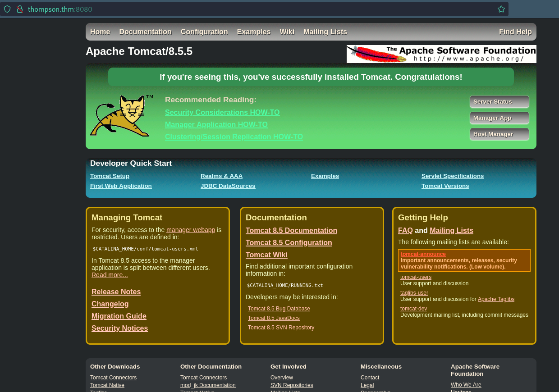Screen dimensions: 559x392
Task: Open Tomcat Connectors under Other Documentation
Action: pyautogui.click(x=203, y=378)
